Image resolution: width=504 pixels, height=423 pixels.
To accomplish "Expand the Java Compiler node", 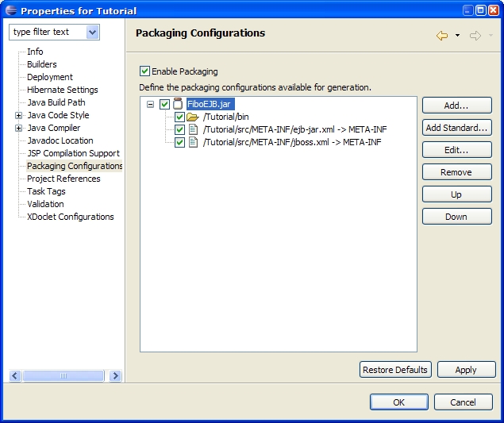I will click(18, 128).
